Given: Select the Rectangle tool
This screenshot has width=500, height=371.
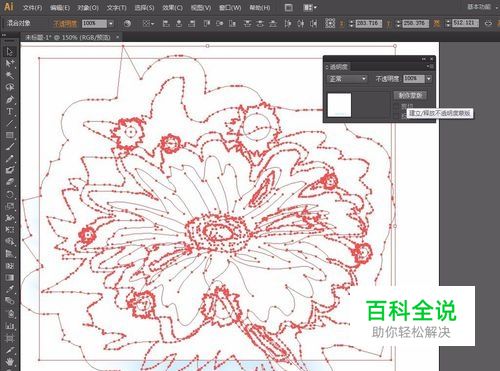Looking at the screenshot, I should point(9,135).
